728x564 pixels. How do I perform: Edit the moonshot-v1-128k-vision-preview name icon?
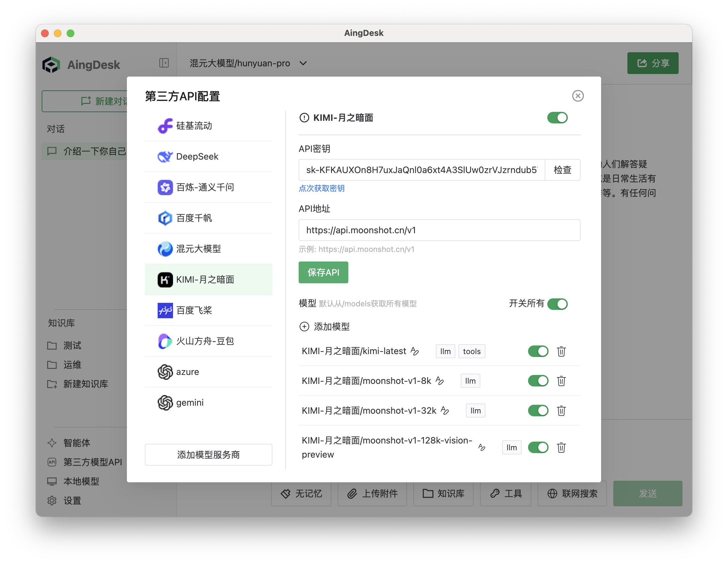(x=481, y=447)
